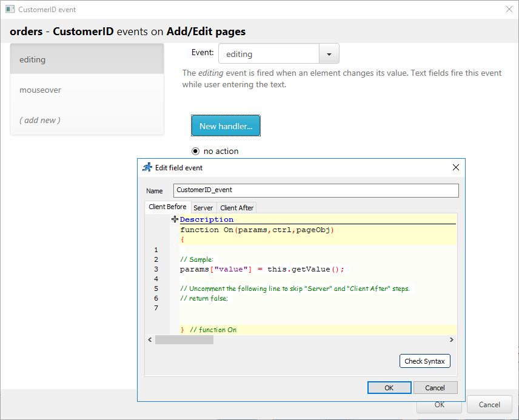Screen dimensions: 519x420
Task: Click the Edit field event dialog icon
Action: point(147,167)
